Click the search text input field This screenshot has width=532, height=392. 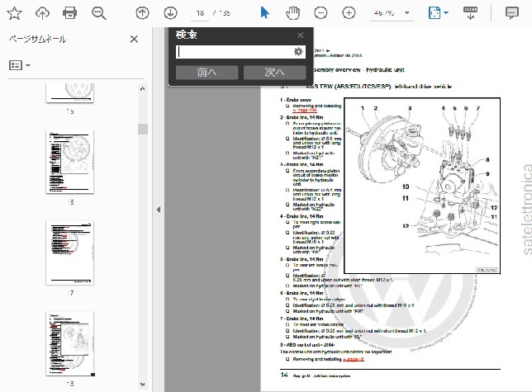click(234, 52)
